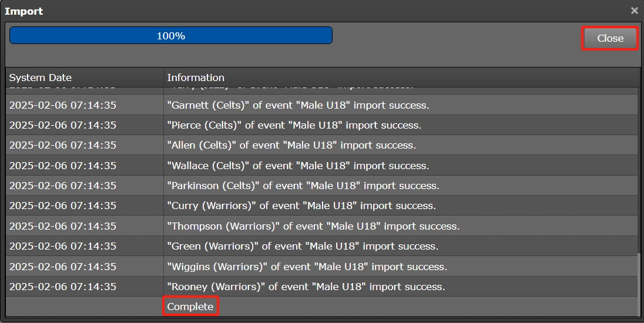Click the system date beside the Rooney entry
The image size is (644, 323).
click(63, 287)
